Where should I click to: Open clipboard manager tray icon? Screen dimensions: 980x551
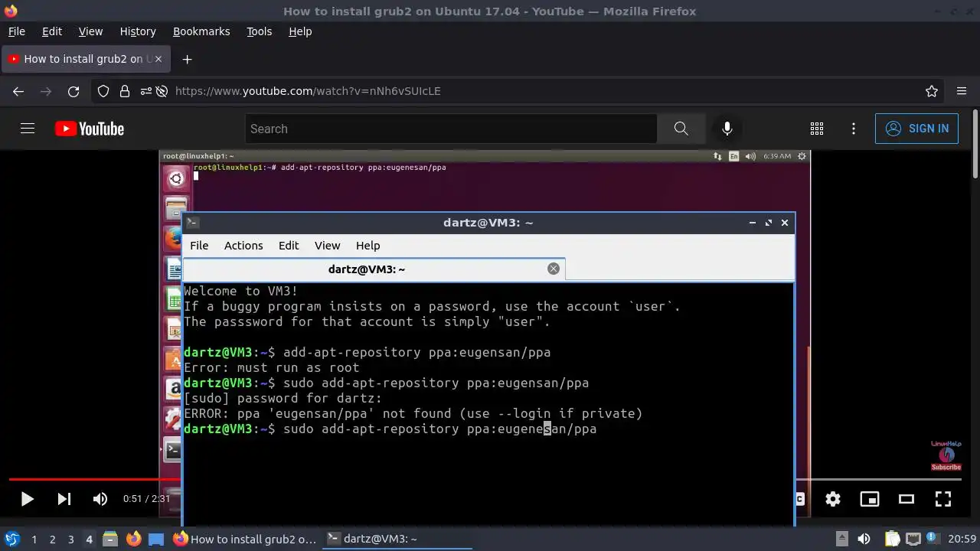pyautogui.click(x=893, y=539)
